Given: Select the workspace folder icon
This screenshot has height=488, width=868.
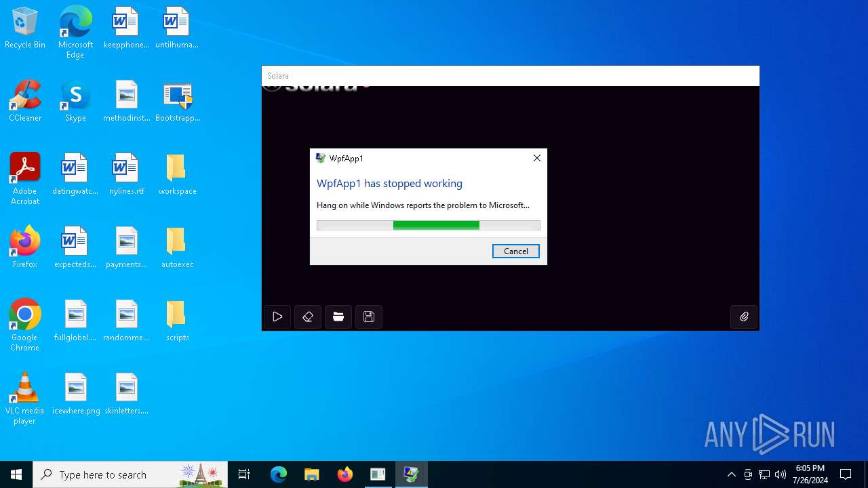Looking at the screenshot, I should 177,175.
